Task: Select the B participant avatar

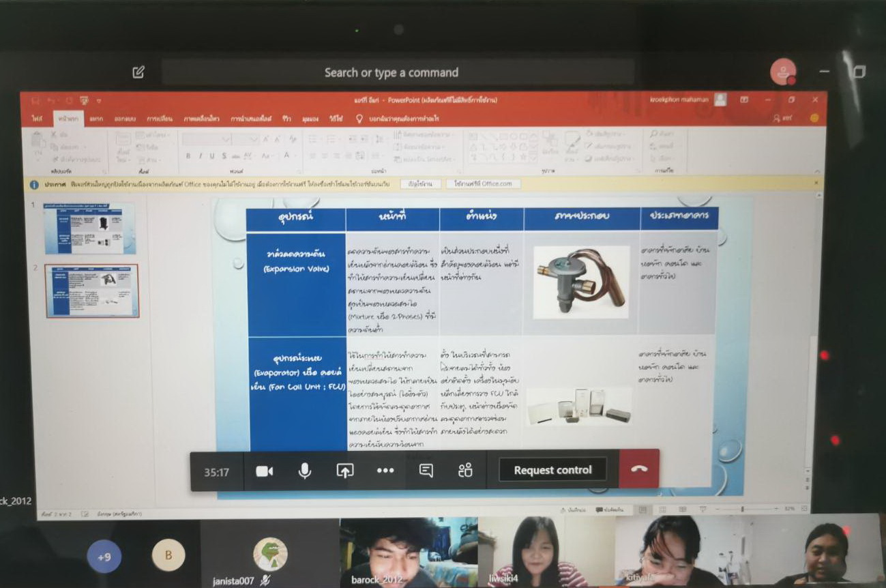Action: point(168,555)
